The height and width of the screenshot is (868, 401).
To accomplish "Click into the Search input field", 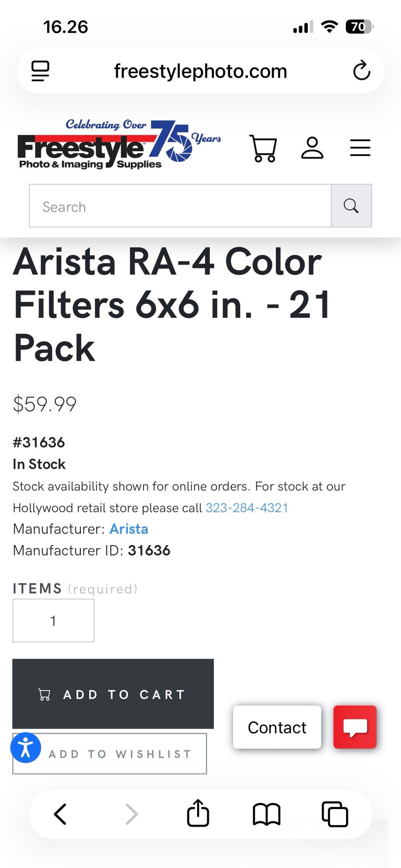I will [x=180, y=206].
